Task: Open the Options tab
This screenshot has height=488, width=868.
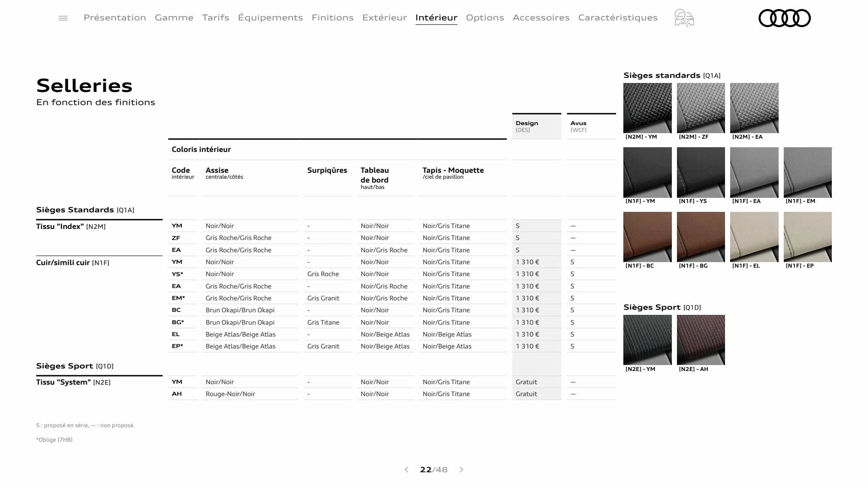Action: (485, 17)
